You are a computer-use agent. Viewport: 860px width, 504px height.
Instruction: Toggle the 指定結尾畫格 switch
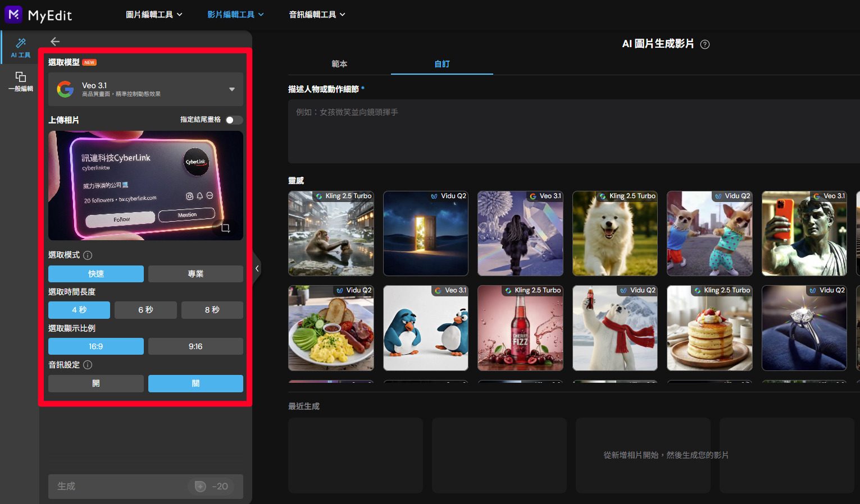click(x=234, y=120)
